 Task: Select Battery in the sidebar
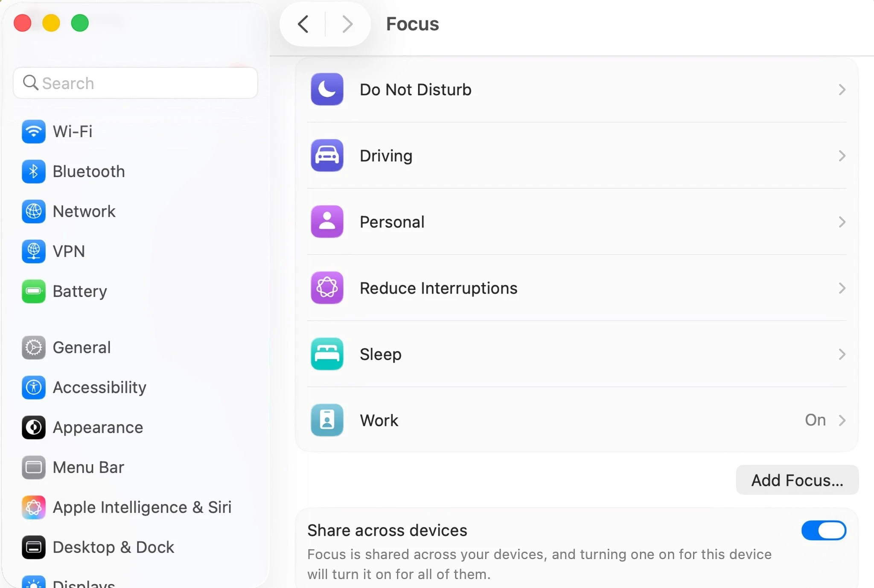(135, 291)
